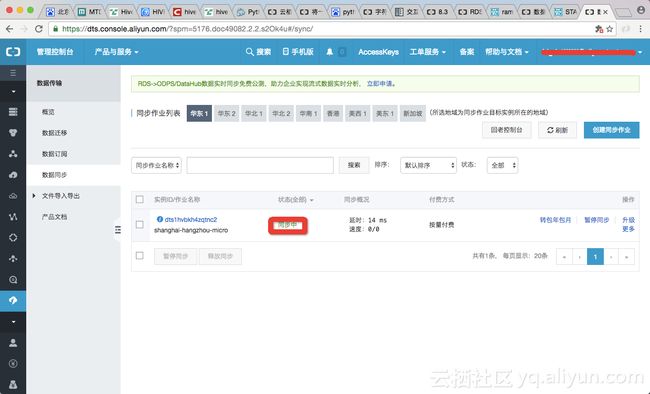Click the yen billing circle icon in the sidebar
Image resolution: width=650 pixels, height=394 pixels.
[x=13, y=363]
